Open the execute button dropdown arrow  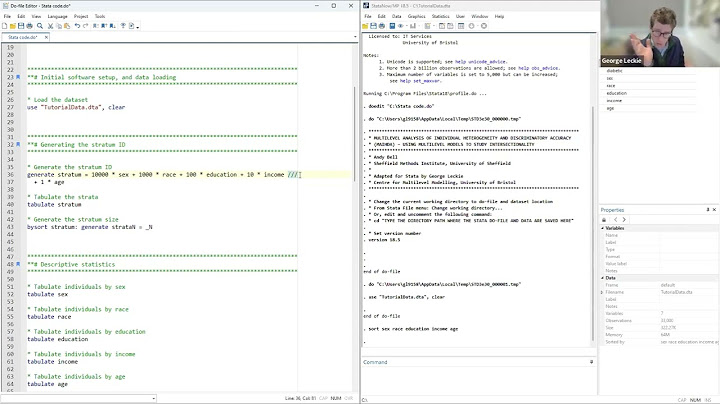click(x=137, y=27)
